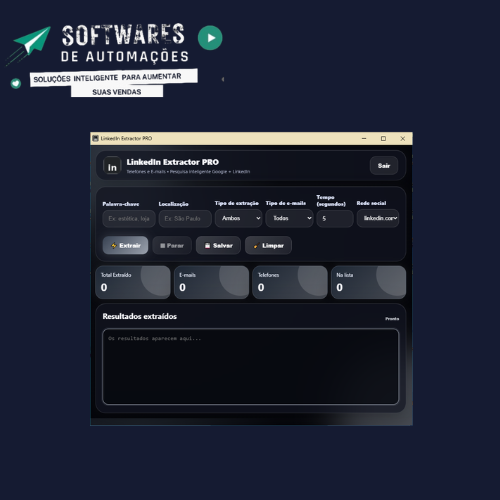The height and width of the screenshot is (500, 500).
Task: Click the Total Extraído counter card
Action: (x=133, y=282)
